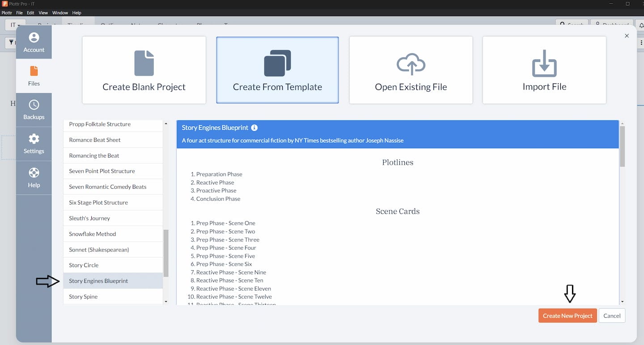Cancel the template dialog
The height and width of the screenshot is (345, 644).
coord(612,315)
